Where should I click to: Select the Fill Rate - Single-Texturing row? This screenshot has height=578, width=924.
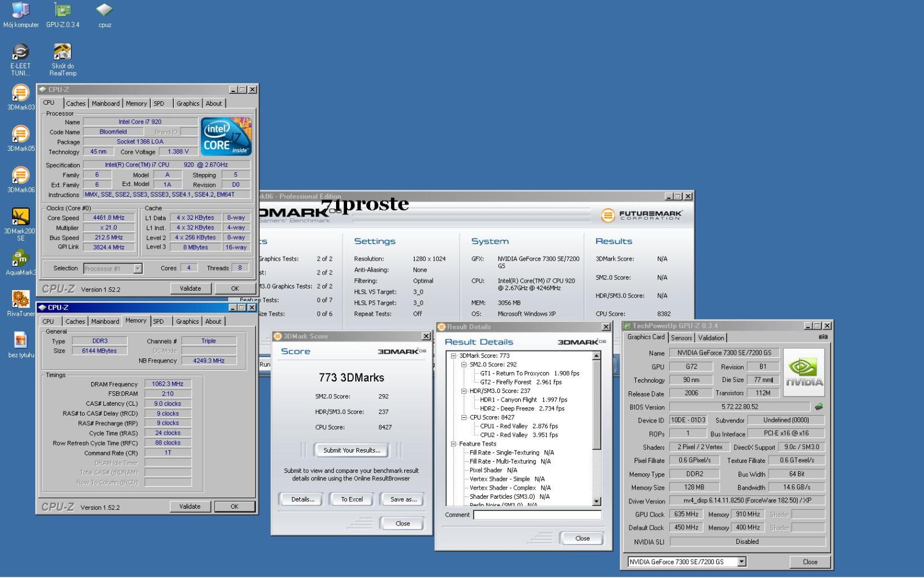click(x=512, y=453)
